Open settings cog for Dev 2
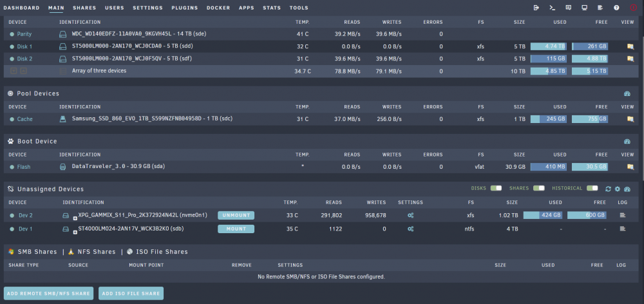Image resolution: width=644 pixels, height=304 pixels. tap(410, 215)
